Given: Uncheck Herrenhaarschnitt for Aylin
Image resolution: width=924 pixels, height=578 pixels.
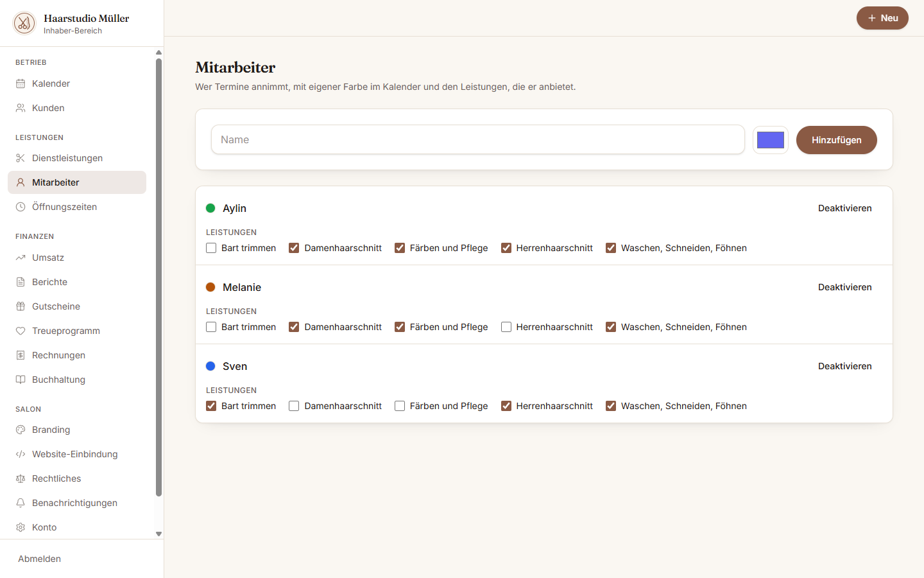Looking at the screenshot, I should pyautogui.click(x=506, y=248).
